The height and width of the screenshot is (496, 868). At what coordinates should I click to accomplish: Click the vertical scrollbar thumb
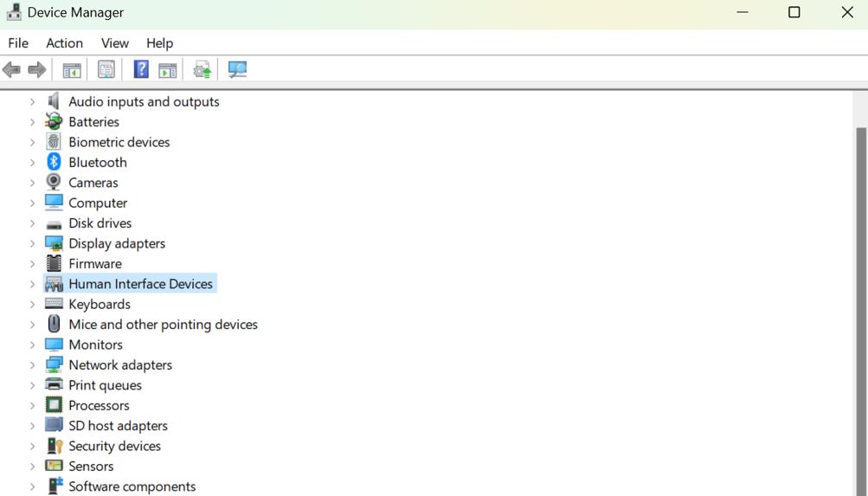click(x=861, y=312)
